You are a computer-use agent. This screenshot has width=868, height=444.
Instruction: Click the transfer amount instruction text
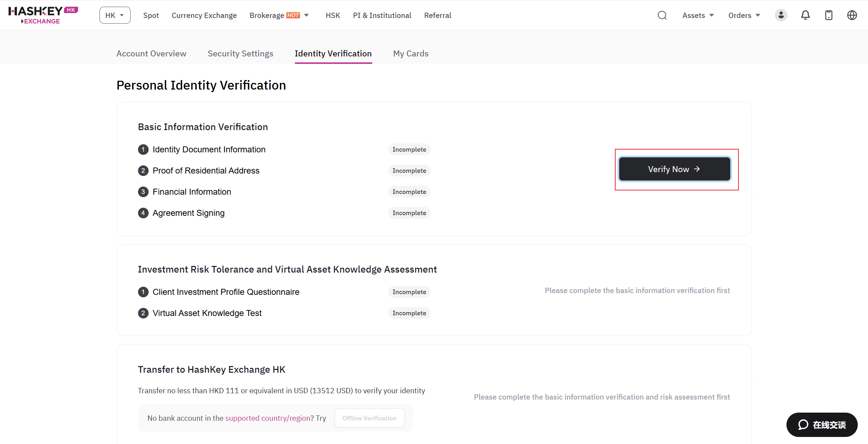281,391
